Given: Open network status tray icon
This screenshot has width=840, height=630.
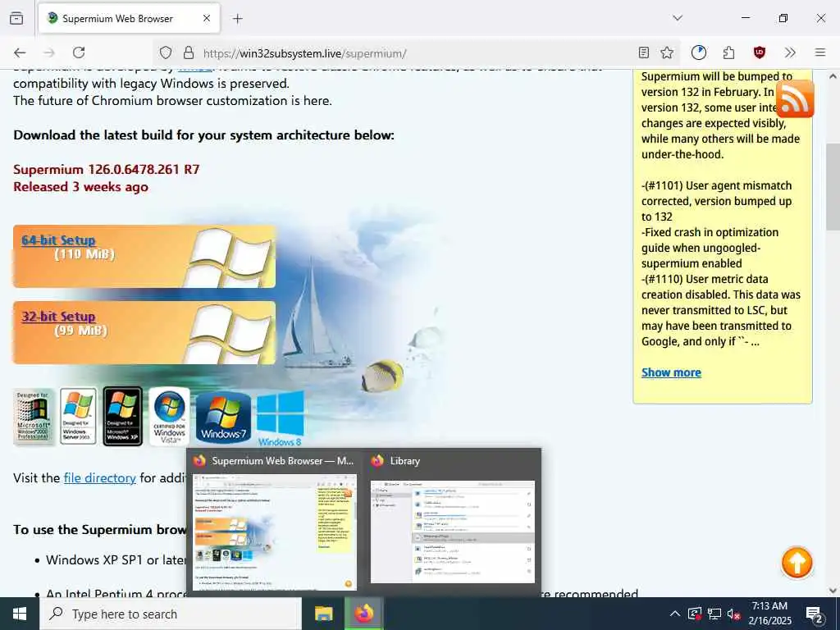Looking at the screenshot, I should (714, 614).
